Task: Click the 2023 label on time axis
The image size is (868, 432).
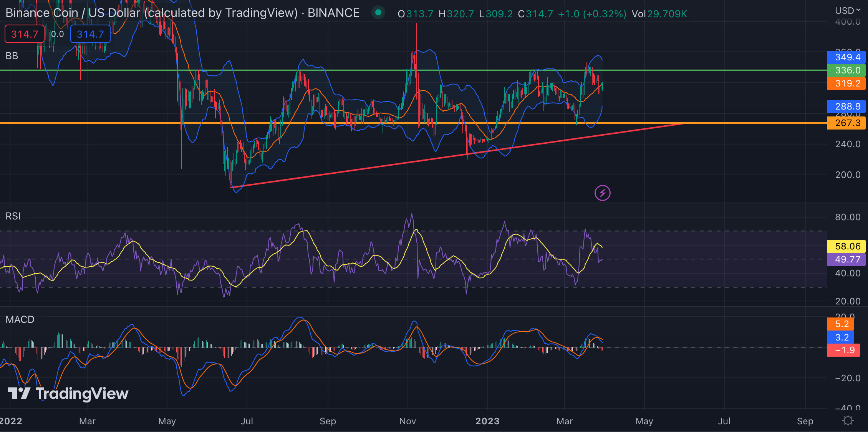Action: click(487, 421)
